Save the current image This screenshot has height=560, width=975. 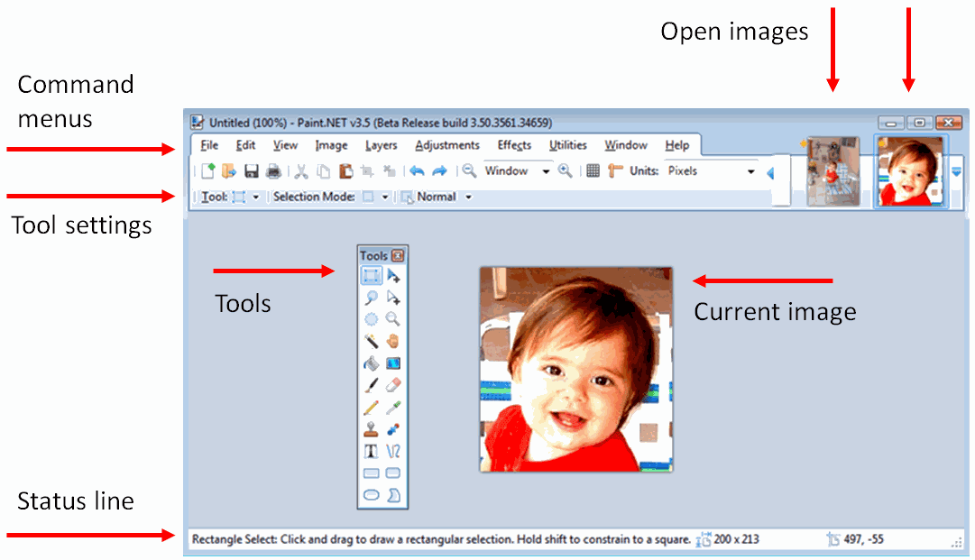click(251, 170)
